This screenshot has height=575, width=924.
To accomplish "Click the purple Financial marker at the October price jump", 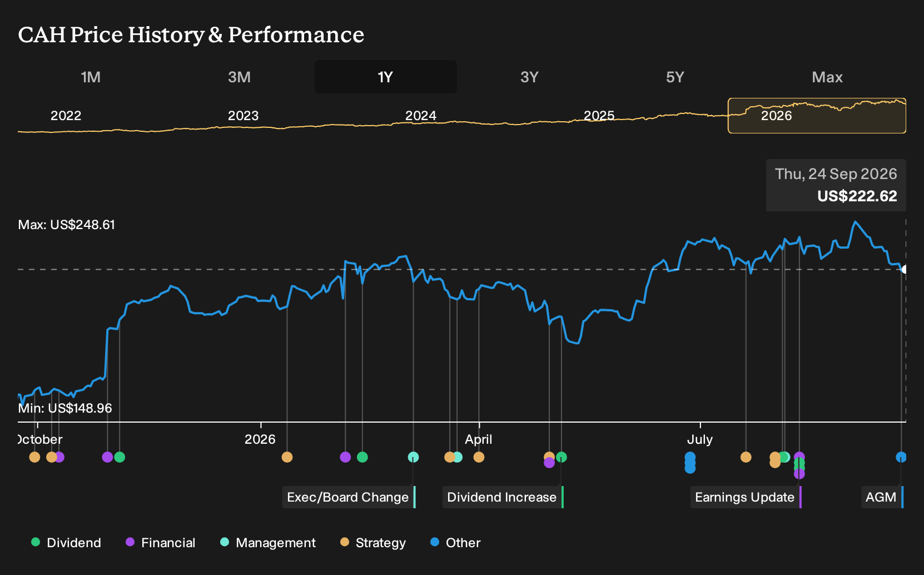I will point(107,457).
